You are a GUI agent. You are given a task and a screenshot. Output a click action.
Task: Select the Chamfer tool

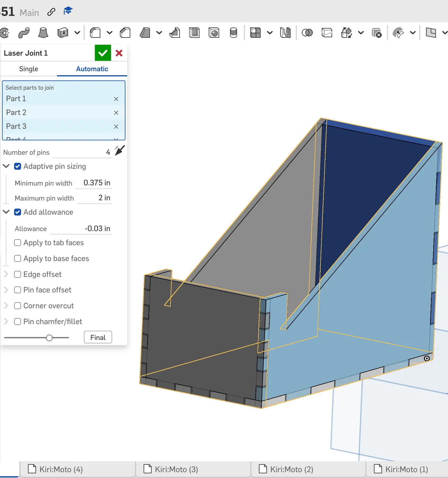coord(125,33)
